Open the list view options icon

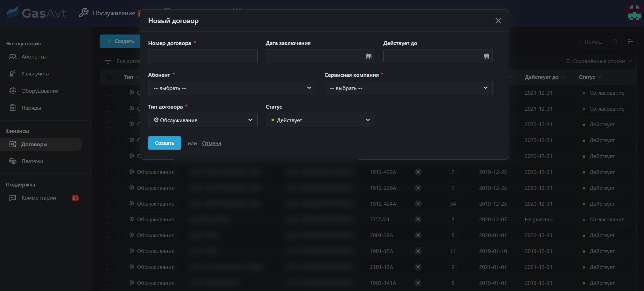point(630,41)
